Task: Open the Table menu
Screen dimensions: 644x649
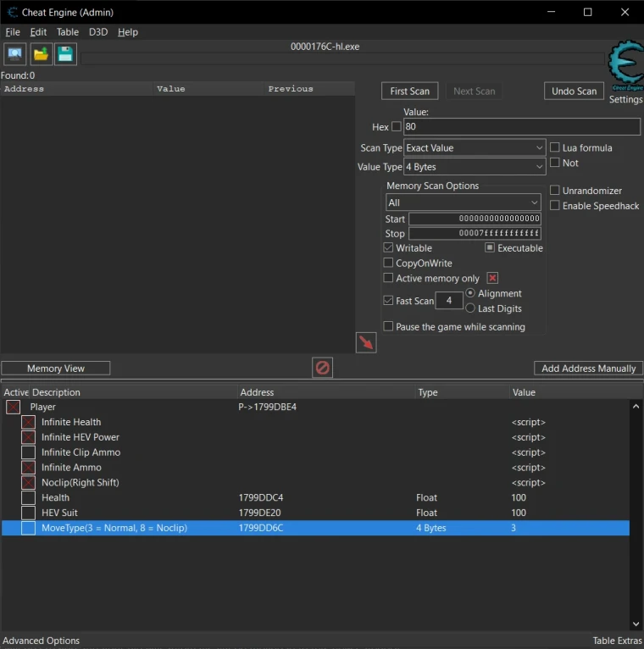Action: (x=68, y=32)
